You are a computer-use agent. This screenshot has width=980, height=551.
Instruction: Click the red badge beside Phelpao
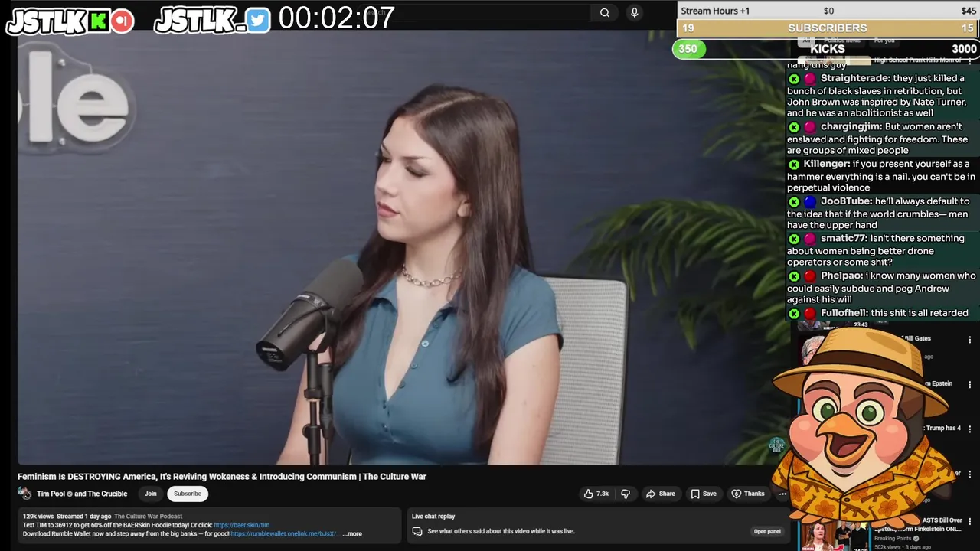[x=810, y=275]
